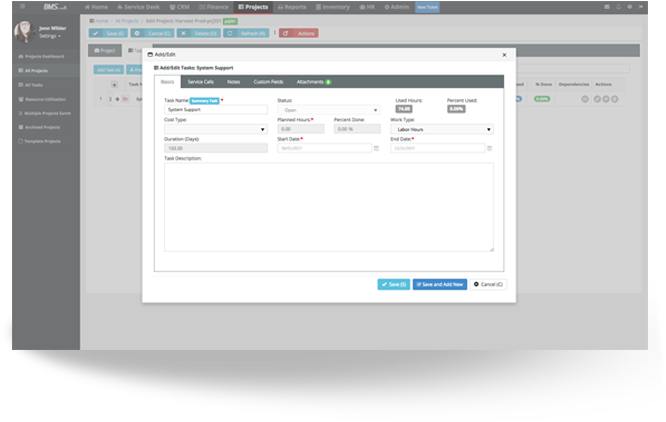Go to Home breadcrumb link
The height and width of the screenshot is (422, 666).
pos(102,21)
